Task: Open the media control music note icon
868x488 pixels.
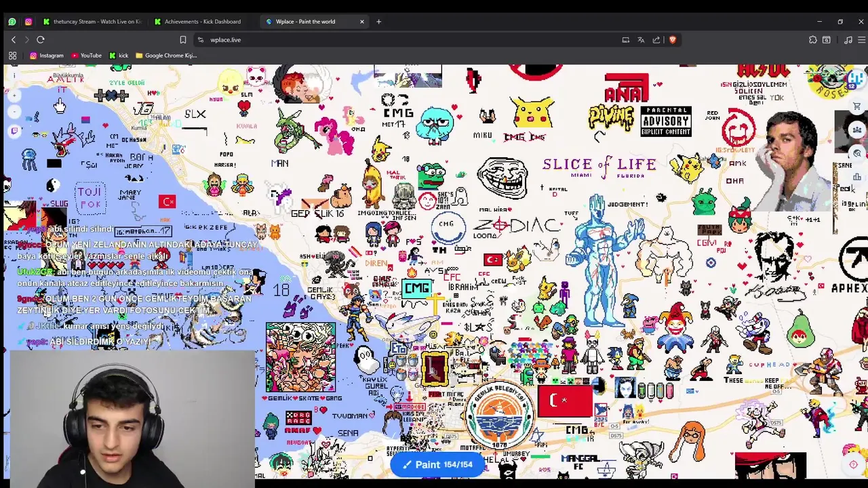Action: point(848,39)
